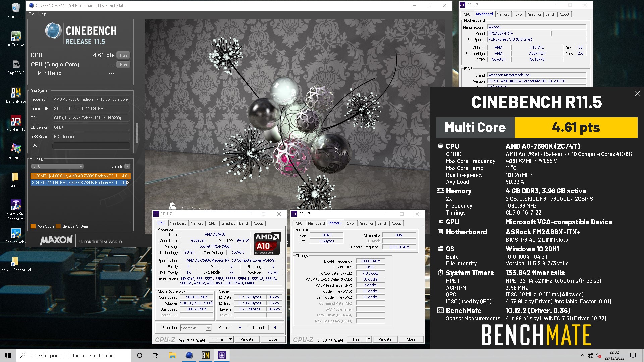
Task: Select ranking entry 4.80 GHz 4.61
Action: tap(80, 176)
